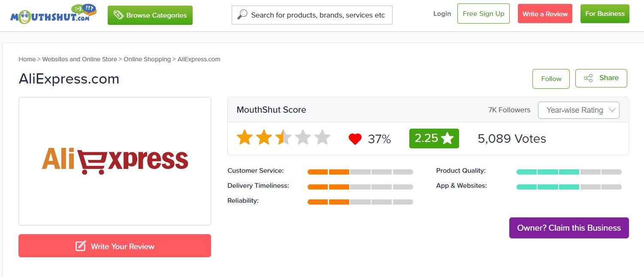This screenshot has width=644, height=277.
Task: Click the Free Sign Up button
Action: 484,14
